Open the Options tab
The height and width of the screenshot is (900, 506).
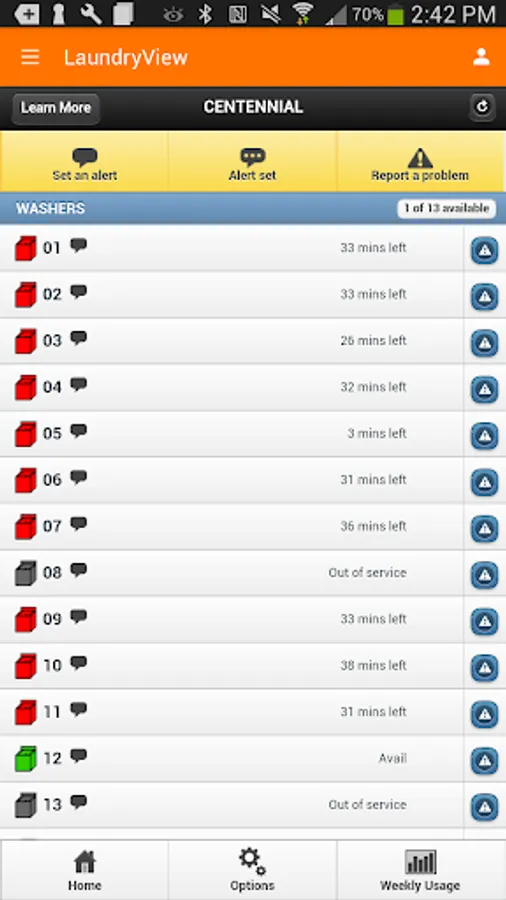pos(252,870)
